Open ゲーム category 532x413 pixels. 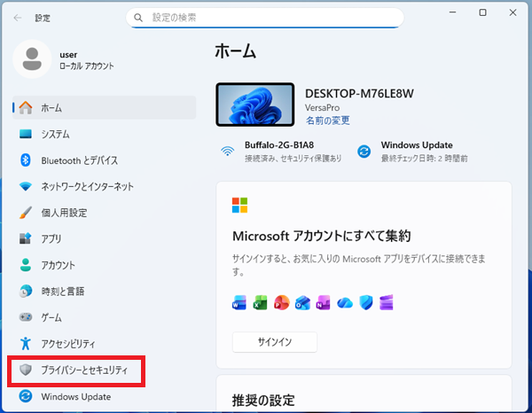tap(104, 317)
